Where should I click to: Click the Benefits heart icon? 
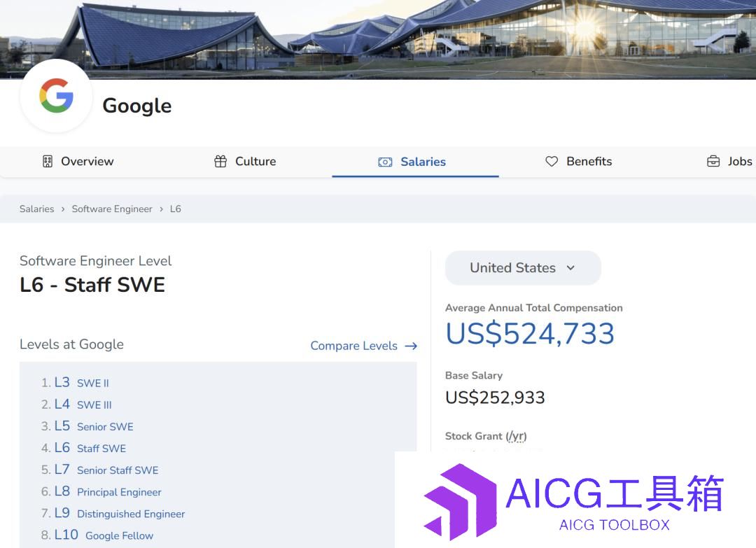click(552, 162)
